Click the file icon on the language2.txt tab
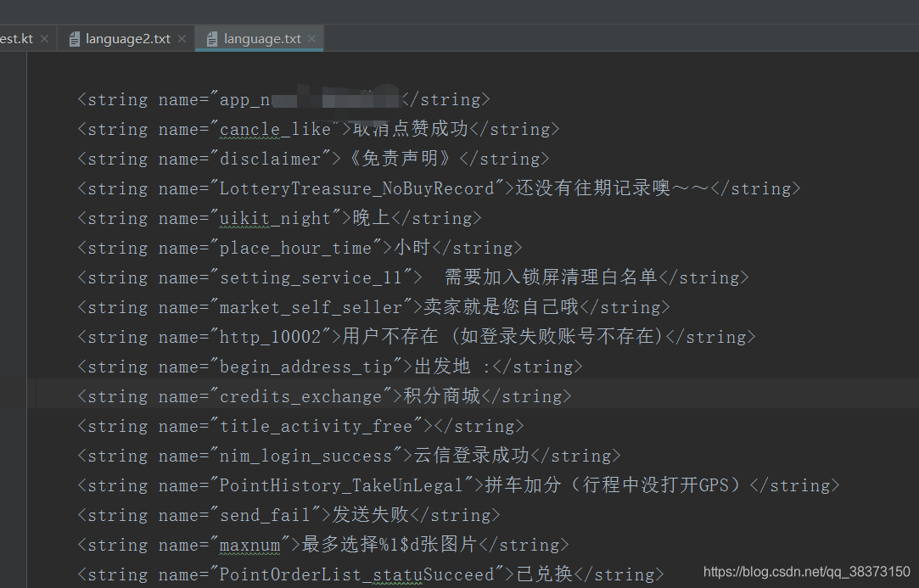 [x=73, y=38]
